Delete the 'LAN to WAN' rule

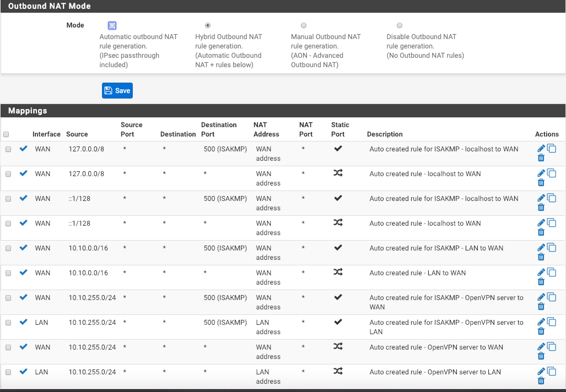[541, 282]
